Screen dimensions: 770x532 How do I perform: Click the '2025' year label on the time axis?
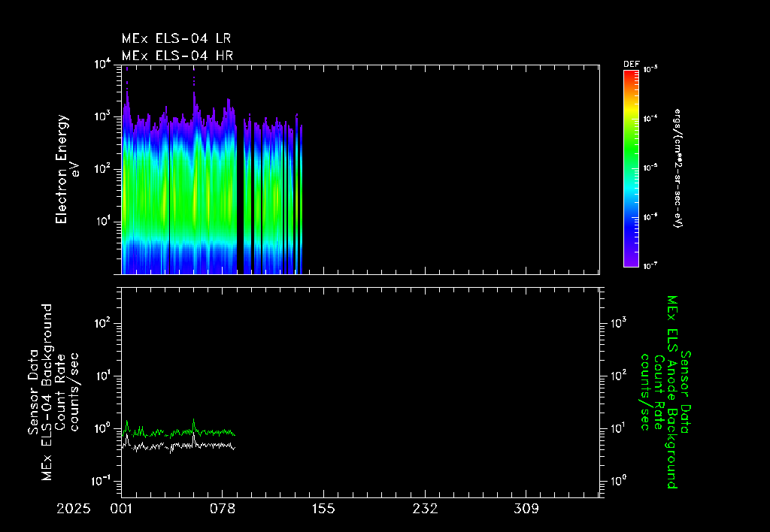coord(74,509)
